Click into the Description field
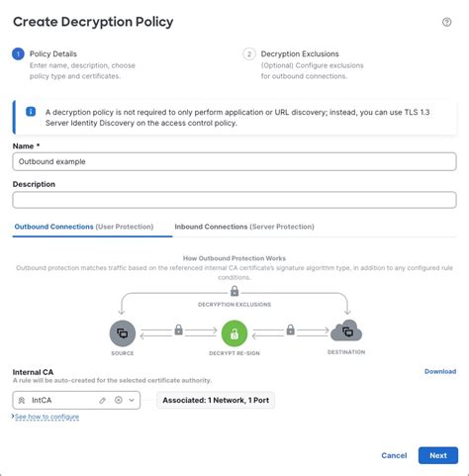Screen dimensions: 469x476 coord(234,200)
